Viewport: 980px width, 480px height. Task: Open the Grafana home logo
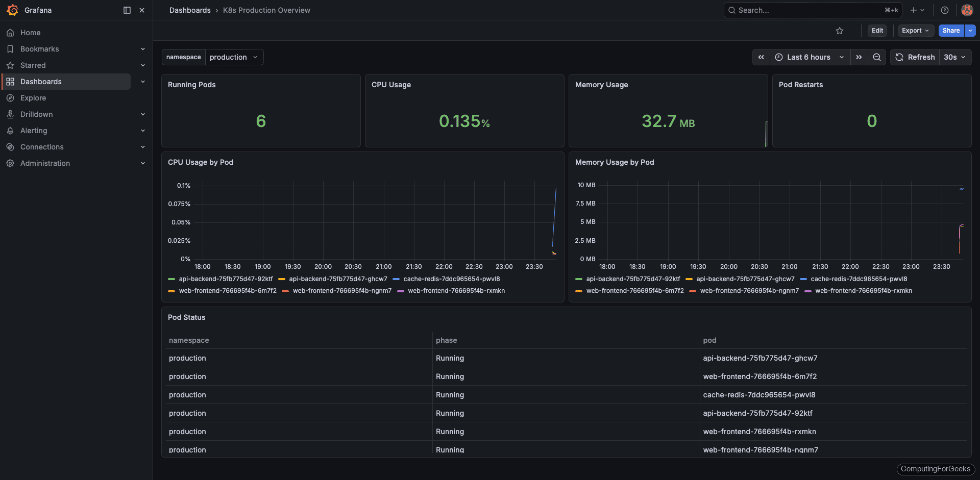[x=12, y=10]
